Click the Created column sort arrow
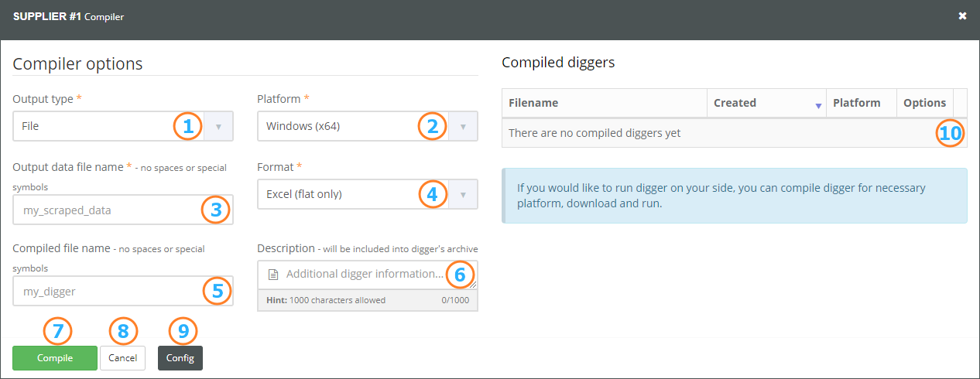The height and width of the screenshot is (379, 980). click(818, 106)
